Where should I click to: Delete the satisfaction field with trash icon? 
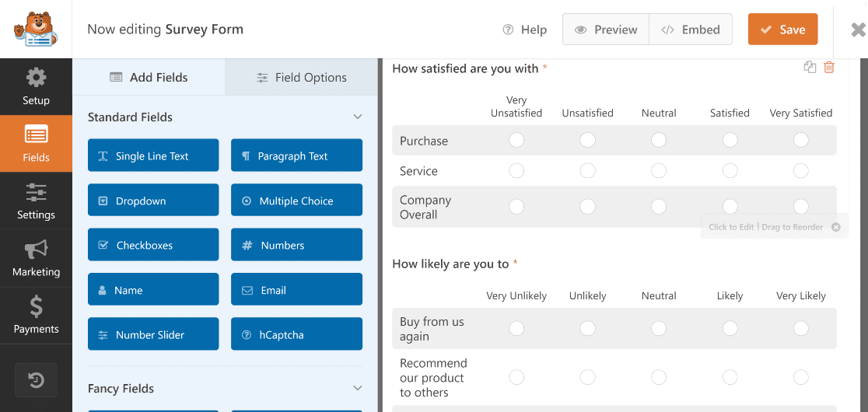(828, 68)
